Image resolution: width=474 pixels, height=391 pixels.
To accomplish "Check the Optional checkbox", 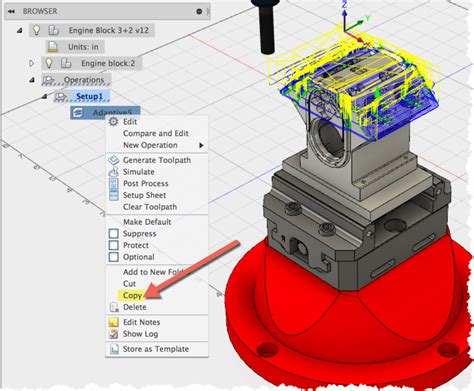I will click(114, 257).
